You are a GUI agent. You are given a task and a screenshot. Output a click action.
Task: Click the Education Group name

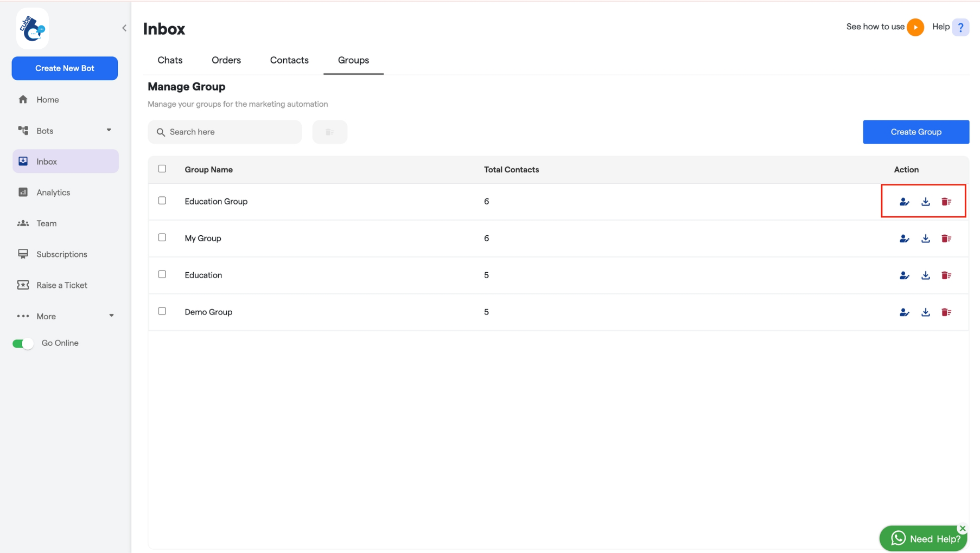[216, 201]
